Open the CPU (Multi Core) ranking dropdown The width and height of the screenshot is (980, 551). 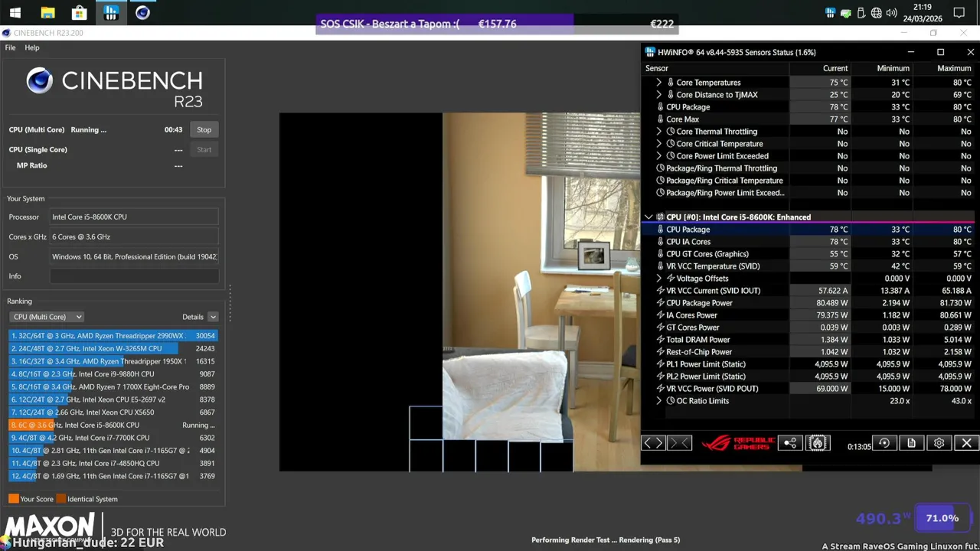[47, 317]
